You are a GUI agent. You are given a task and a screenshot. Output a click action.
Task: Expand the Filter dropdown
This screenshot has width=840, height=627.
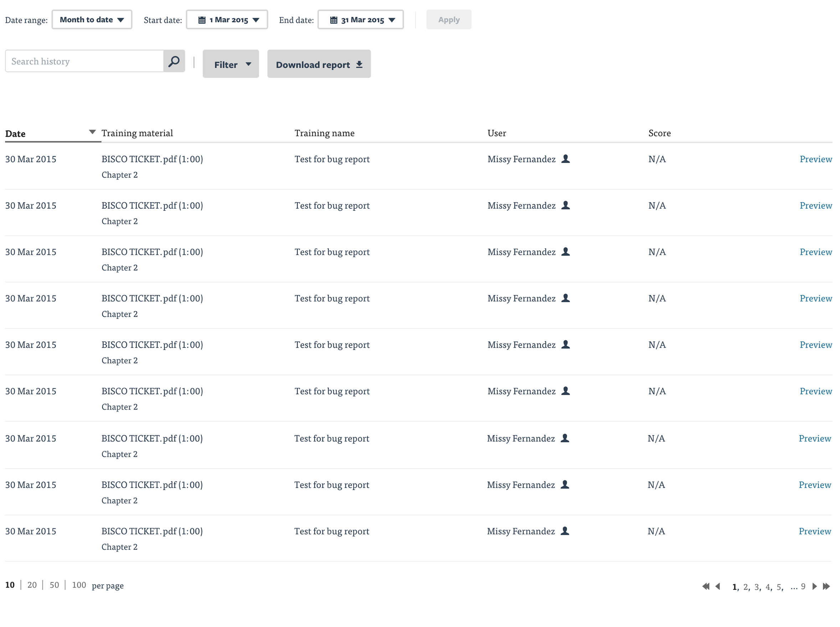click(x=230, y=64)
